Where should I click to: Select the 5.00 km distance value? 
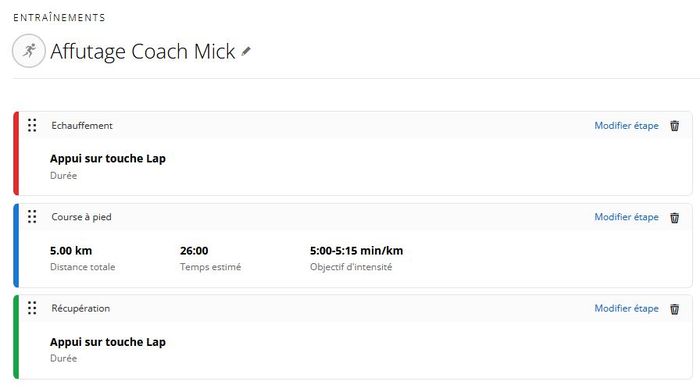point(71,251)
